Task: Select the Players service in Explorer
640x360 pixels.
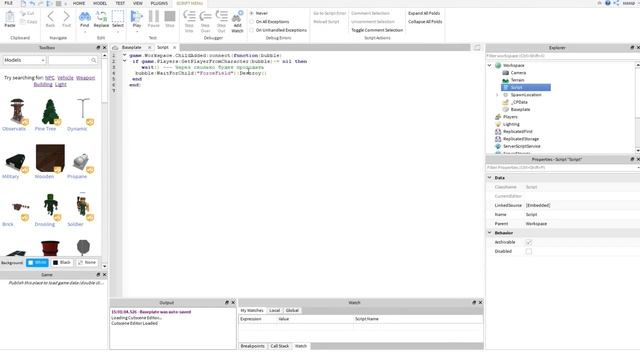Action: (510, 117)
